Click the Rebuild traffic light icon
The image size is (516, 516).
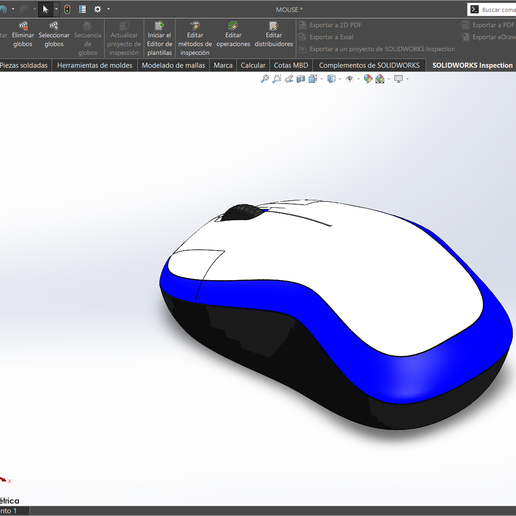click(67, 9)
